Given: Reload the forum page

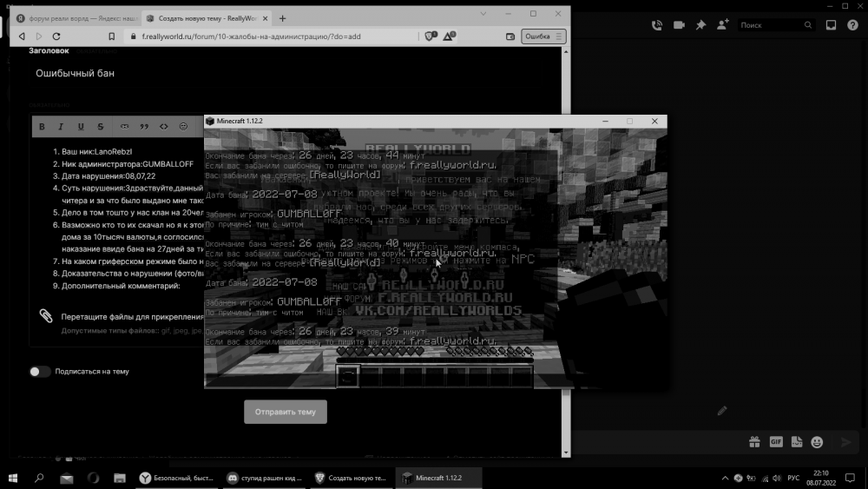Looking at the screenshot, I should tap(56, 36).
